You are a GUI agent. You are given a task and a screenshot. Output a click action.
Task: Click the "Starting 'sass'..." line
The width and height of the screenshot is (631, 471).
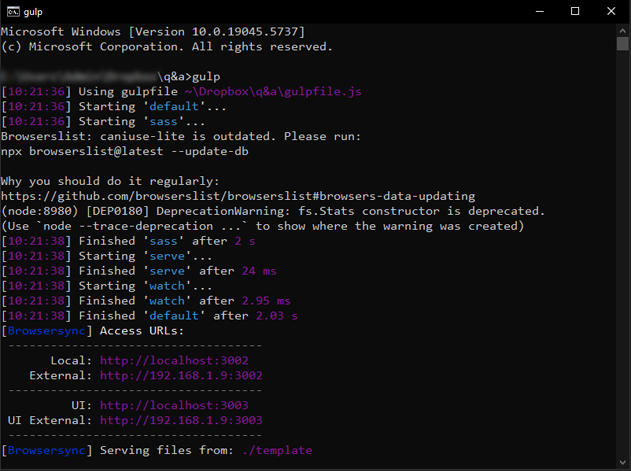click(x=103, y=121)
